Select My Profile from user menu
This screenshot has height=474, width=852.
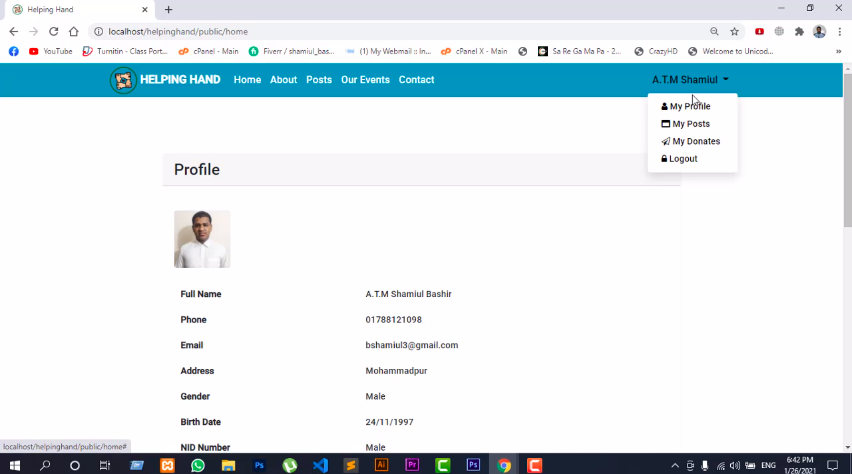pos(686,106)
